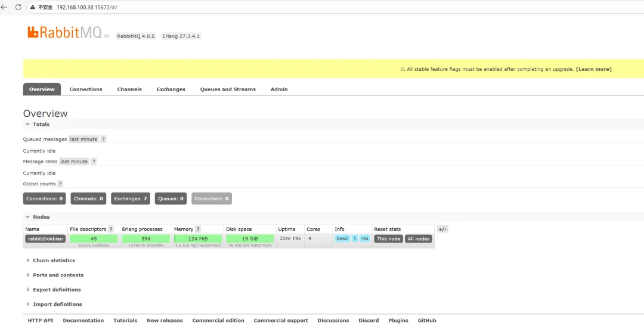
Task: Click the Channels: 0 count button
Action: (88, 198)
